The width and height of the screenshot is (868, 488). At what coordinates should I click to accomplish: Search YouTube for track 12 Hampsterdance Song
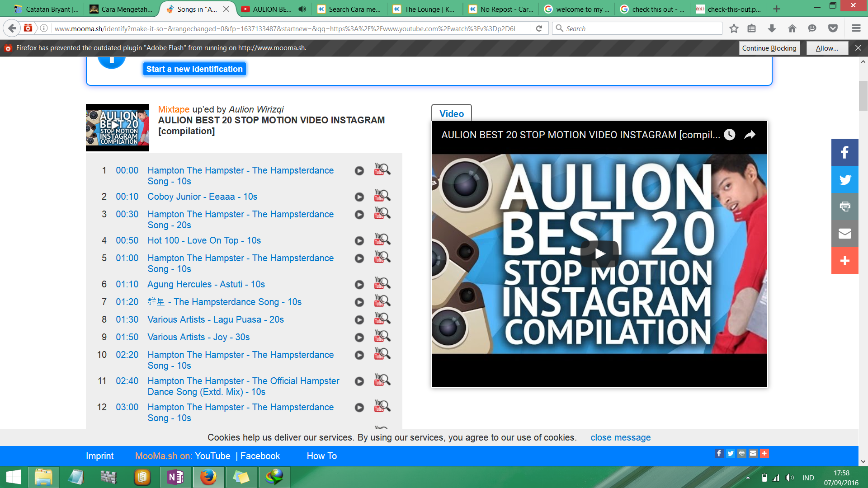tap(382, 406)
